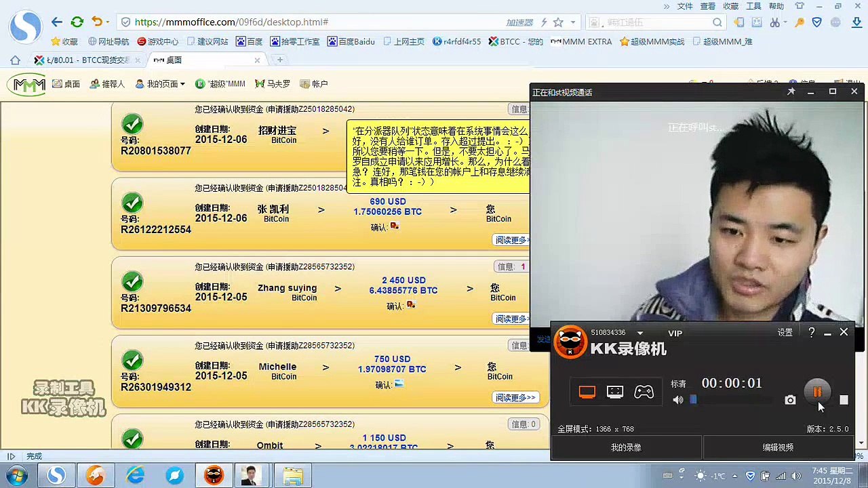Click the golden key password icon
This screenshot has height=488, width=868.
800,22
